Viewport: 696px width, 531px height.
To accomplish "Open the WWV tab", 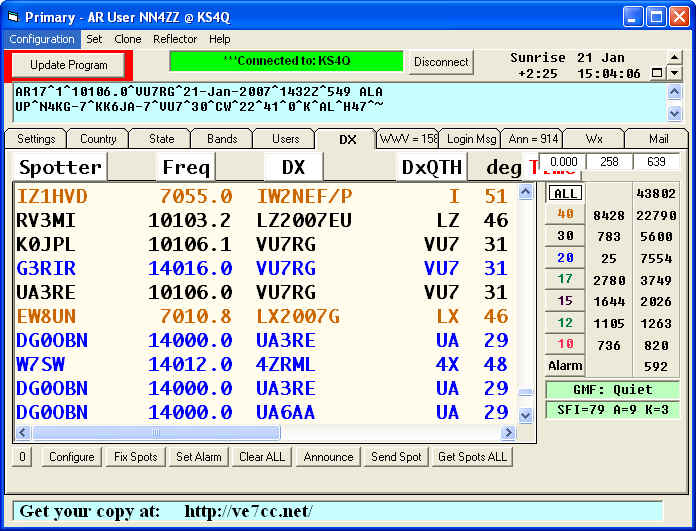I will (408, 139).
